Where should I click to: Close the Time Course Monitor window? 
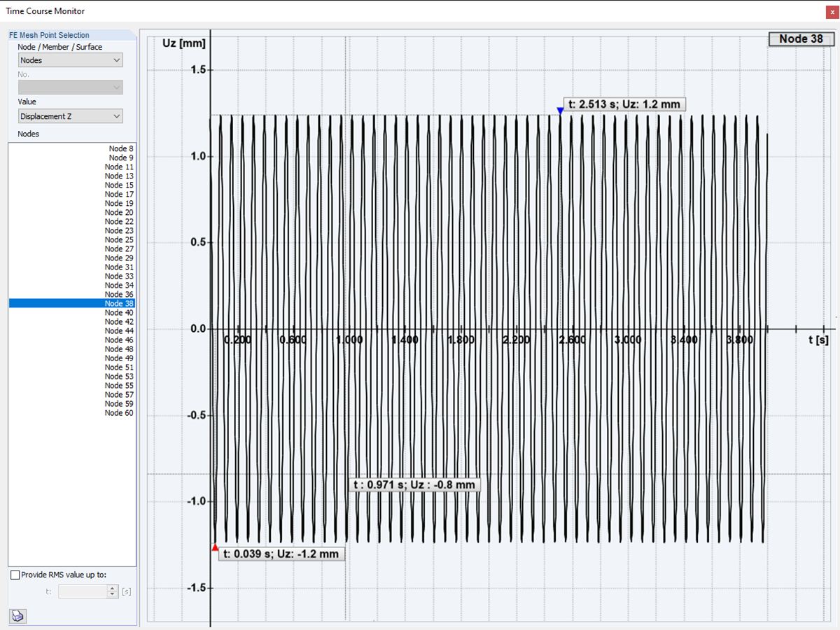[x=831, y=11]
